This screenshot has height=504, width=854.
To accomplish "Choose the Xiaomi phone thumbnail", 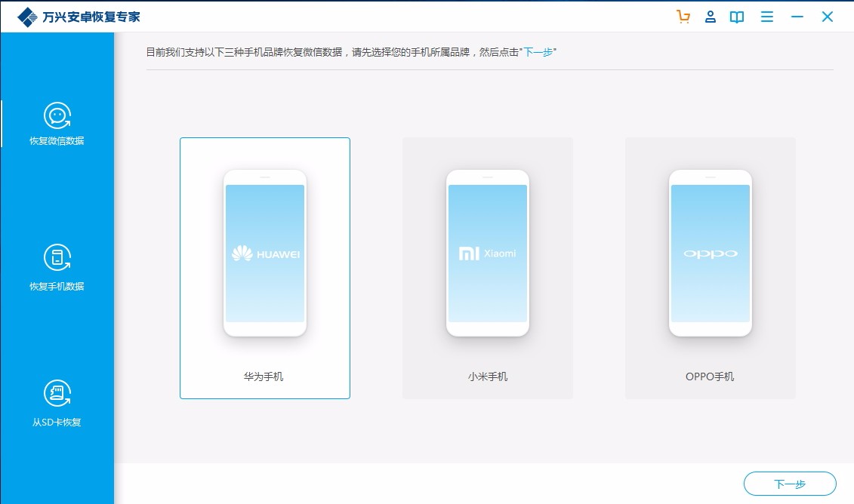I will 488,253.
